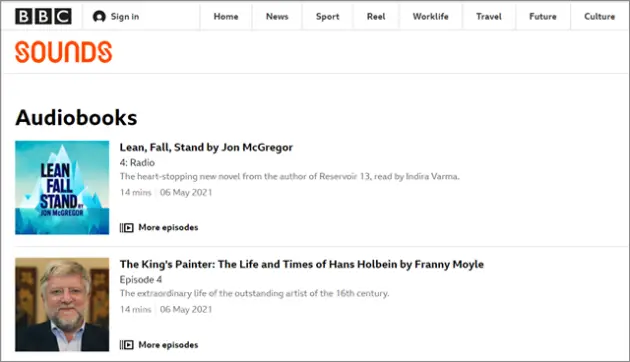This screenshot has height=362, width=630.
Task: Click episodes icon under The King's Painter
Action: pyautogui.click(x=127, y=345)
